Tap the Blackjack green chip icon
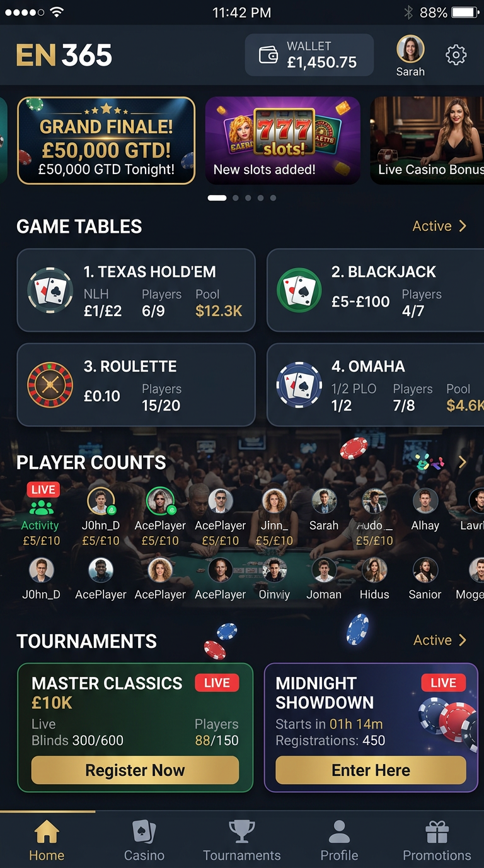 (x=299, y=290)
